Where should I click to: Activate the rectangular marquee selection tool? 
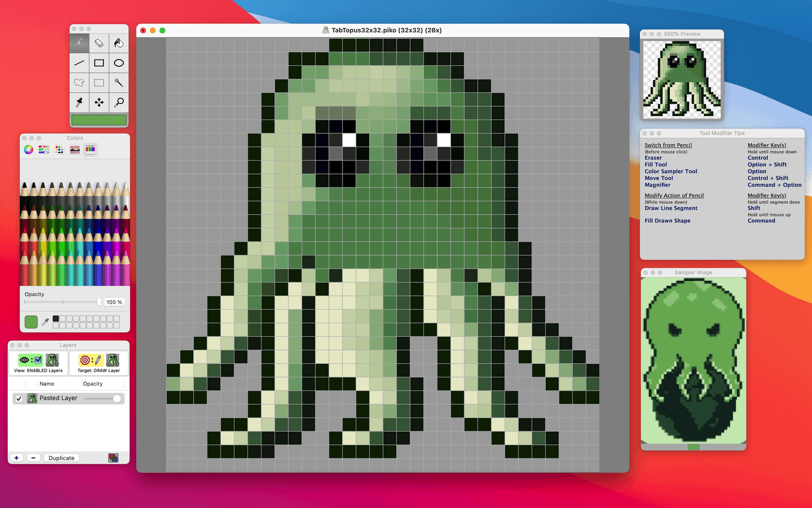[99, 83]
